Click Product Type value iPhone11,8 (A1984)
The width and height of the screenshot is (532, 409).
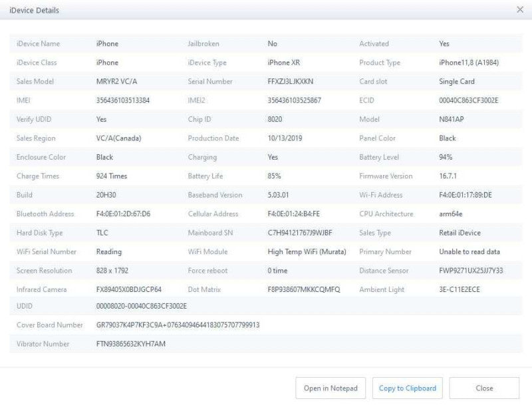pyautogui.click(x=469, y=63)
